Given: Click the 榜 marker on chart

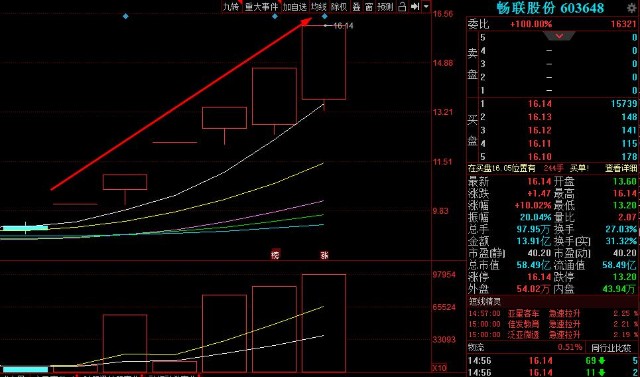Looking at the screenshot, I should [x=276, y=255].
